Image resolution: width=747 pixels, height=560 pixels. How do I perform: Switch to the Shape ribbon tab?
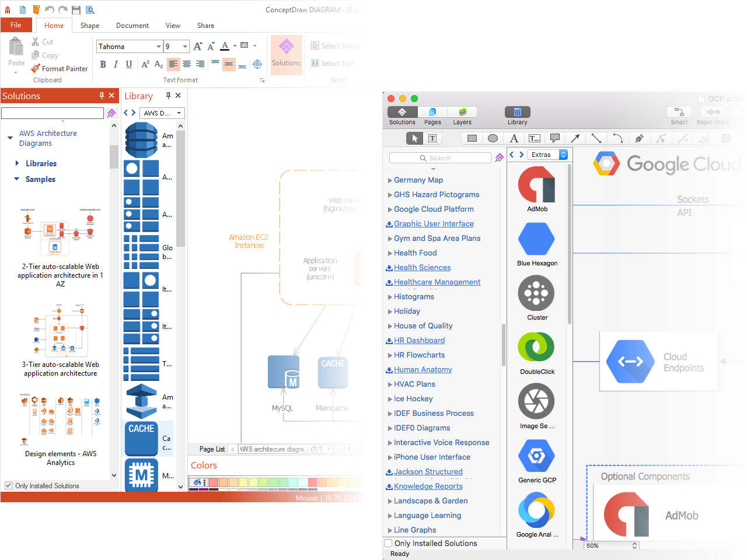90,26
